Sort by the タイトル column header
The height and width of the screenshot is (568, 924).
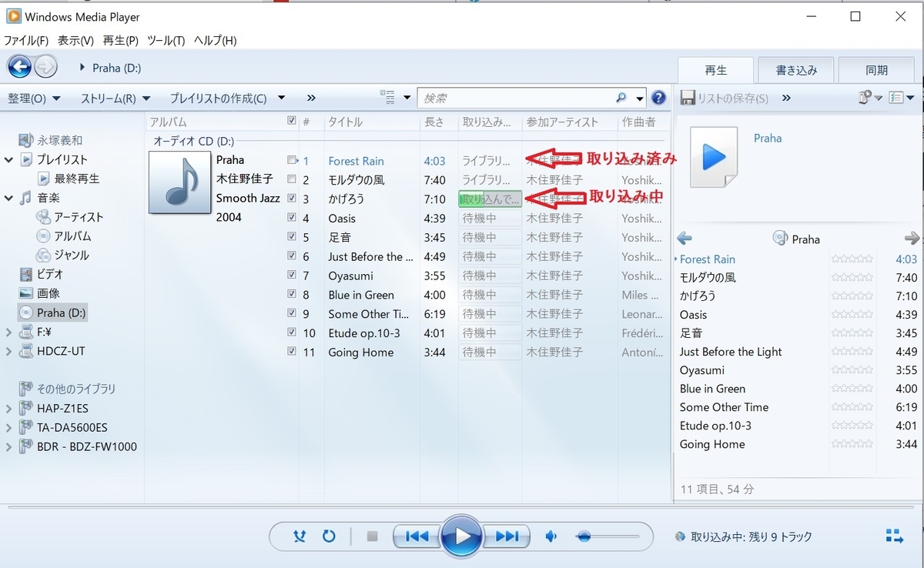point(346,122)
